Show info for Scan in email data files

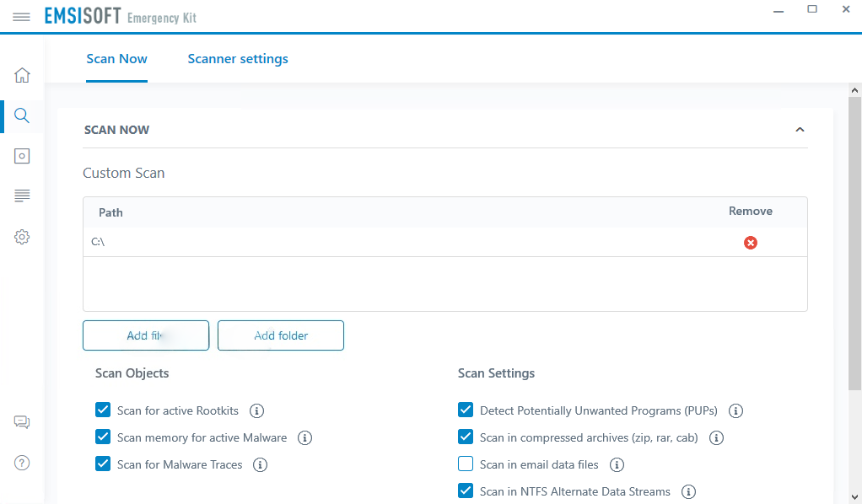(x=617, y=464)
